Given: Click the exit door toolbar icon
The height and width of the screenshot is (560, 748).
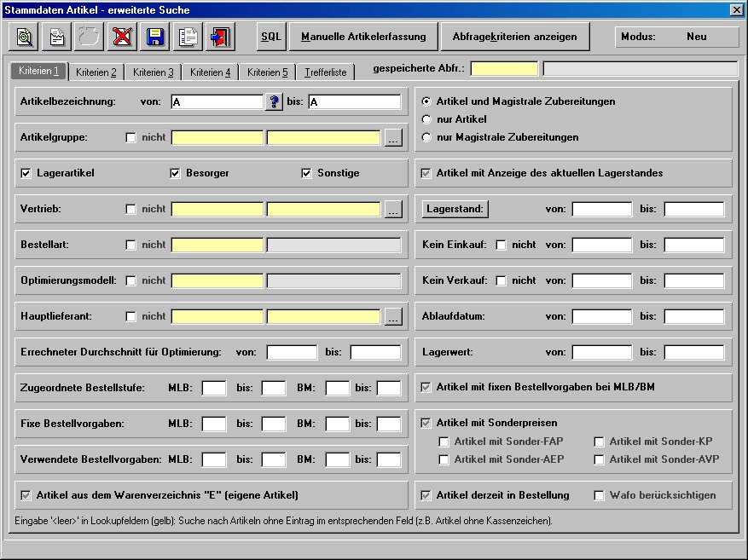Looking at the screenshot, I should (219, 37).
